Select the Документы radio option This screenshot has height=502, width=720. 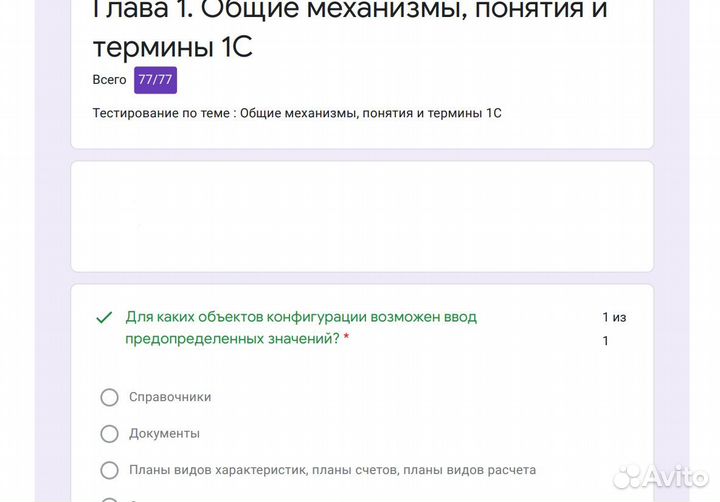point(109,434)
